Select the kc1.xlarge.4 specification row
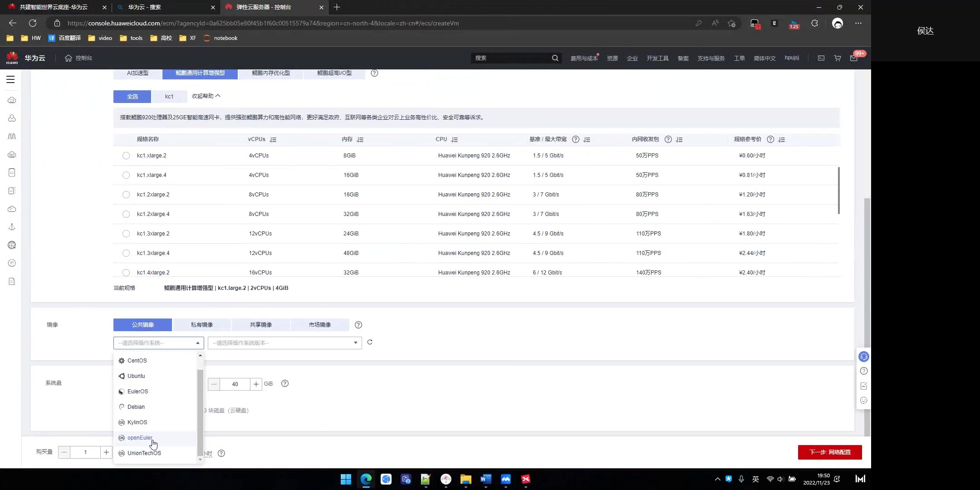Image resolution: width=980 pixels, height=490 pixels. (126, 175)
